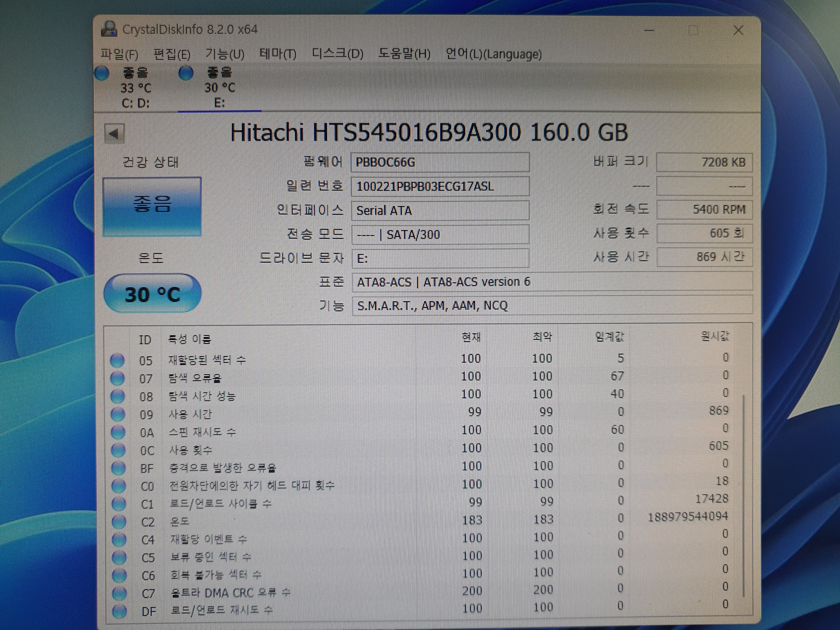Open the 테마(T) menu
This screenshot has width=840, height=630.
pos(278,54)
